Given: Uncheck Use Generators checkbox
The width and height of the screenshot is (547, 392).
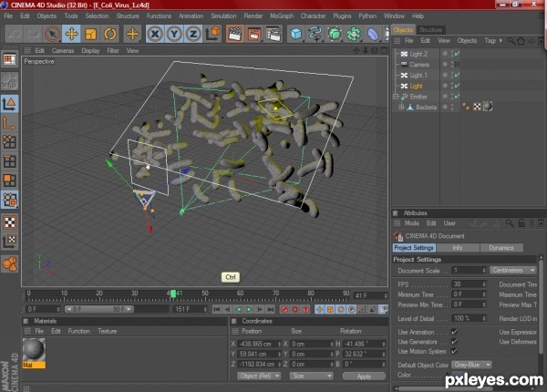Looking at the screenshot, I should [454, 342].
